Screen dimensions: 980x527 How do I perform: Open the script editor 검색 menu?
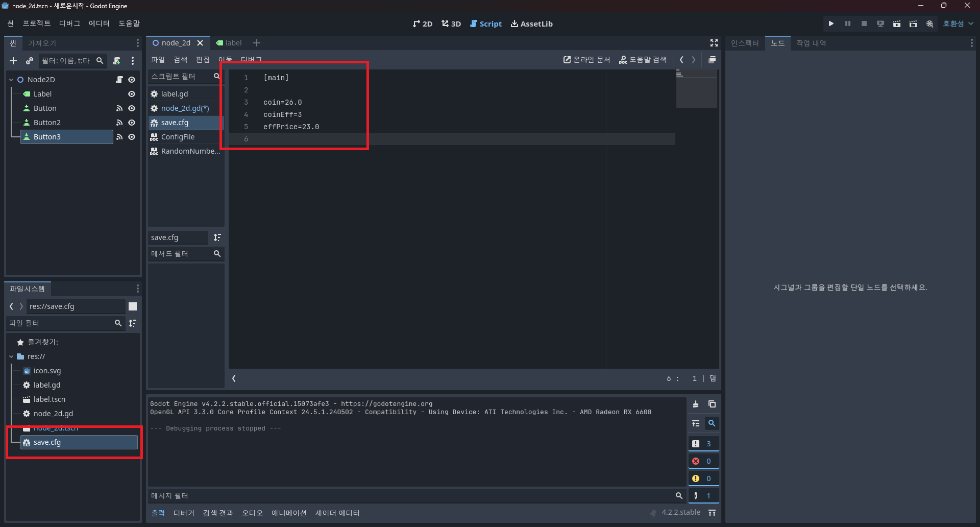[x=180, y=60]
